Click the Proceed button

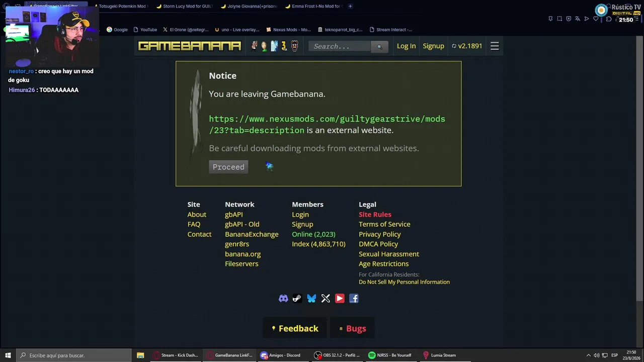coord(228,167)
